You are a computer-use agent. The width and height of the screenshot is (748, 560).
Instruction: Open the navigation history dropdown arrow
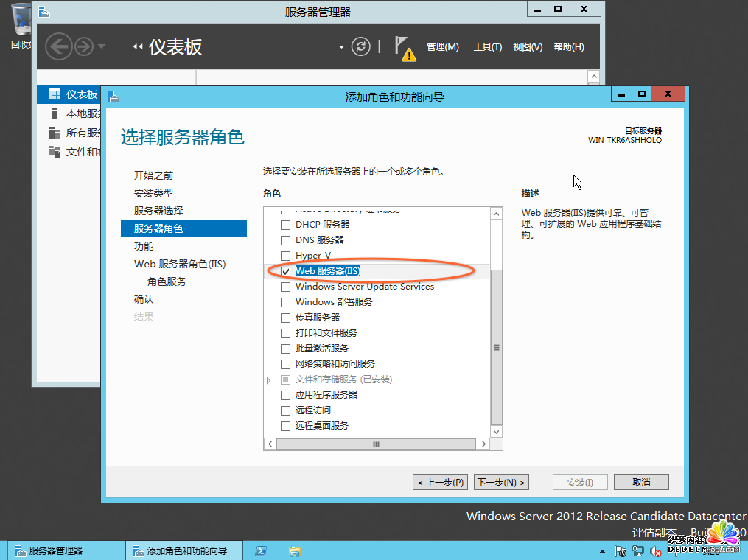click(101, 46)
